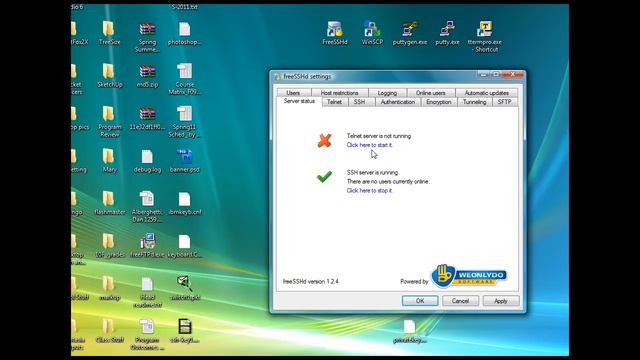The width and height of the screenshot is (640, 360).
Task: Click the WeOnlyDo Software logo
Action: click(x=469, y=276)
